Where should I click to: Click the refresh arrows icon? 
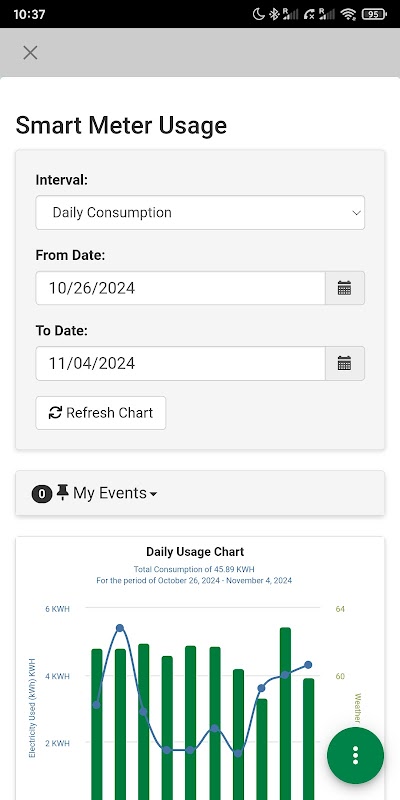[x=55, y=413]
